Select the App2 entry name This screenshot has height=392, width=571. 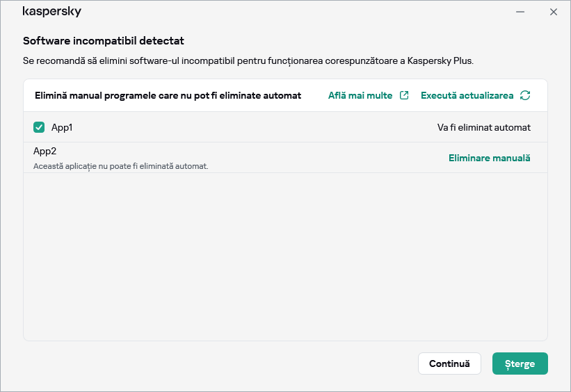tap(45, 150)
